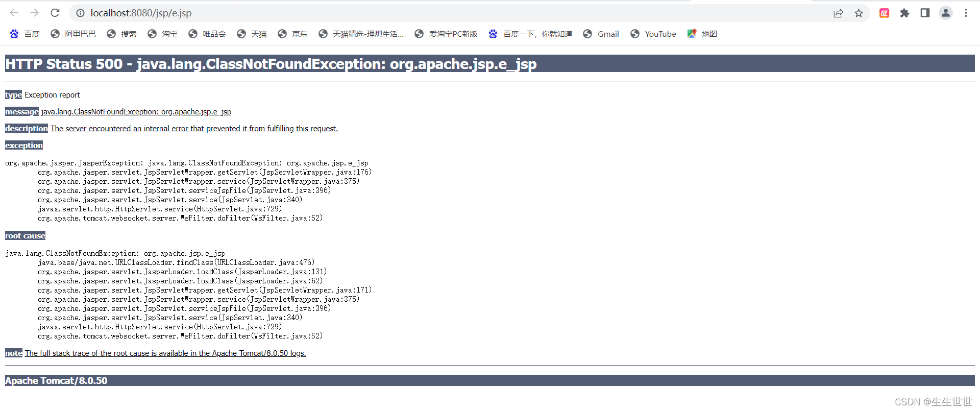Open the user profile avatar
The width and height of the screenshot is (980, 411).
click(x=945, y=13)
